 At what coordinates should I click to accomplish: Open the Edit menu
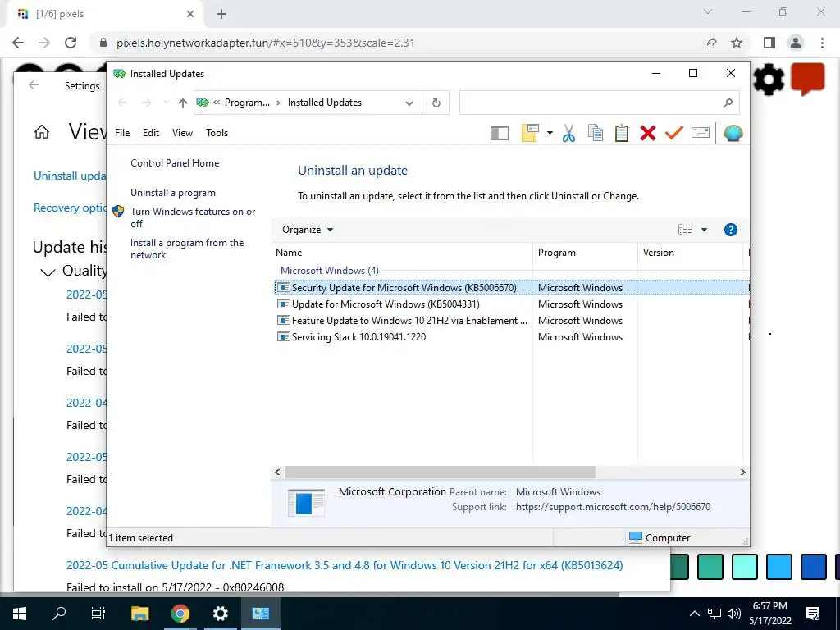tap(151, 133)
